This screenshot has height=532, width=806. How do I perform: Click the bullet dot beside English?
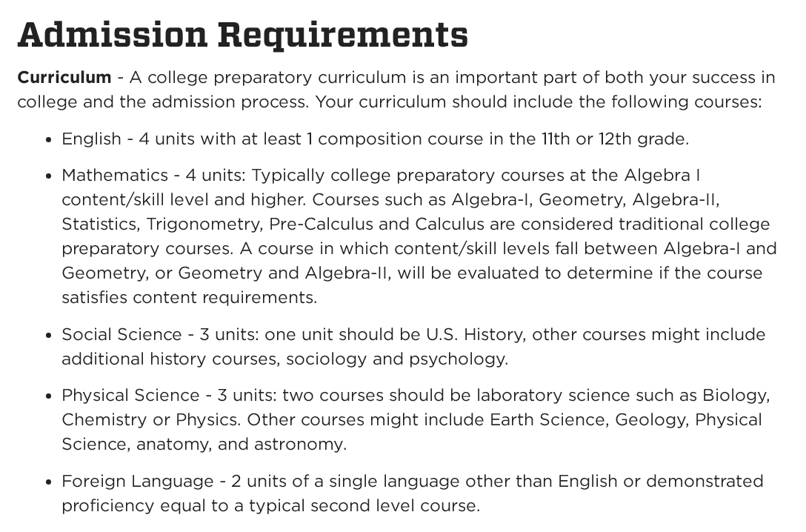click(x=48, y=139)
